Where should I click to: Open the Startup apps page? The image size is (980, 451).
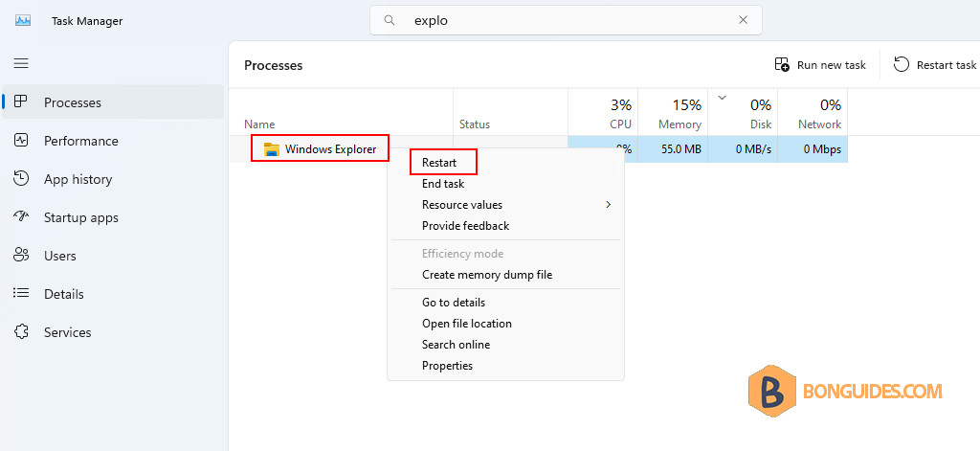113,217
